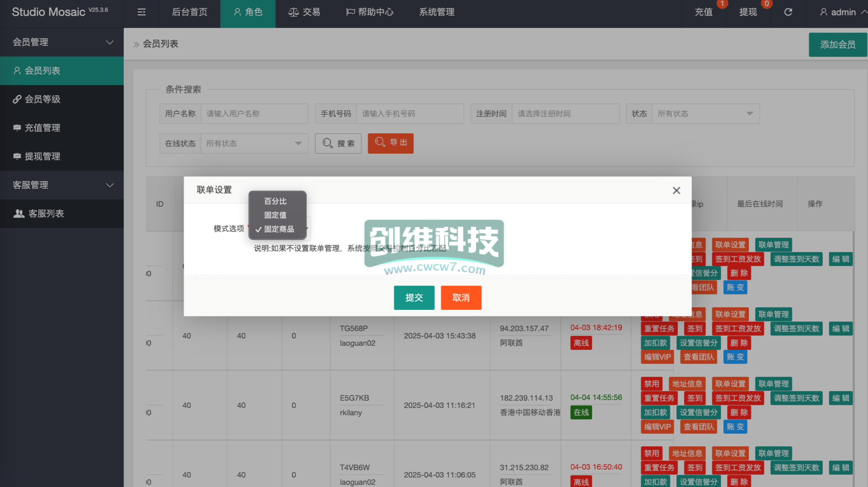Focus the 用户名称 input field
This screenshot has height=487, width=868.
click(x=254, y=114)
